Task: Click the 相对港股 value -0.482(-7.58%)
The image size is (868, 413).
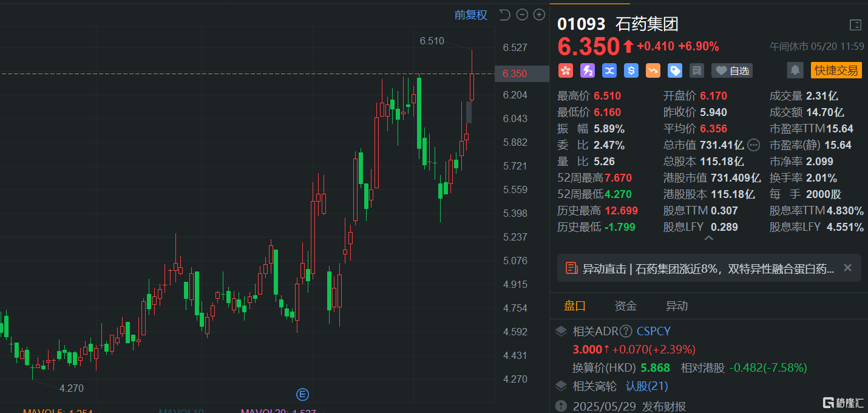Action: (768, 368)
